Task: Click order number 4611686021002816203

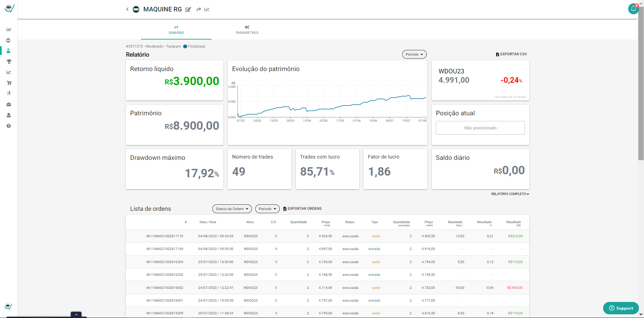Action: coord(164,262)
